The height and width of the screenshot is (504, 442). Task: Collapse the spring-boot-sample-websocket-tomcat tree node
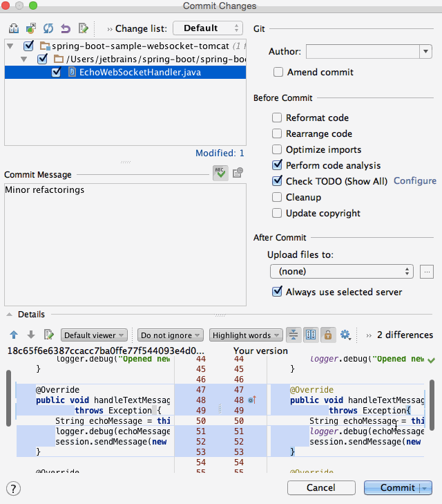point(10,46)
